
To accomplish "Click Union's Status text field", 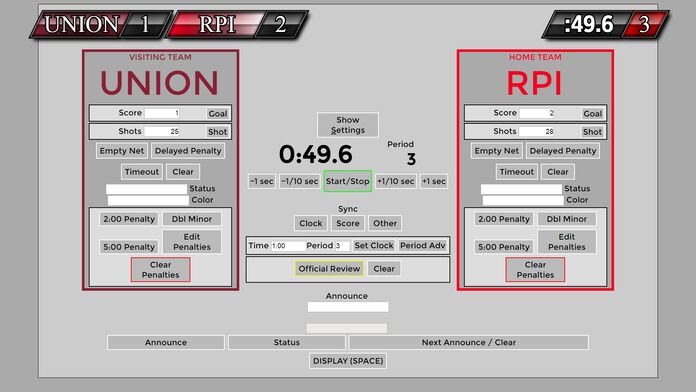I will (x=146, y=189).
